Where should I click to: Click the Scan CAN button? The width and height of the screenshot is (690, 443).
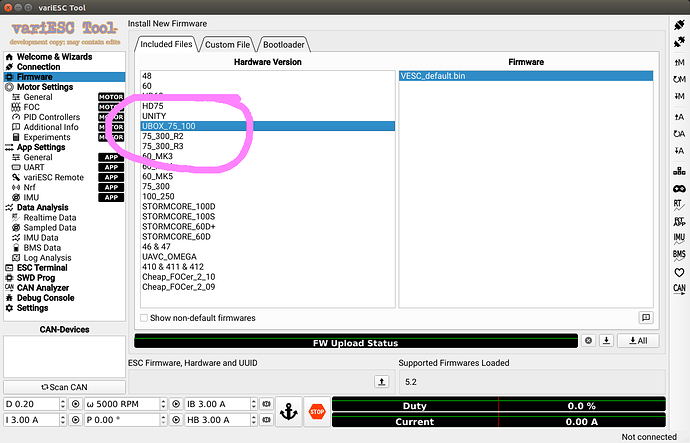(x=64, y=387)
